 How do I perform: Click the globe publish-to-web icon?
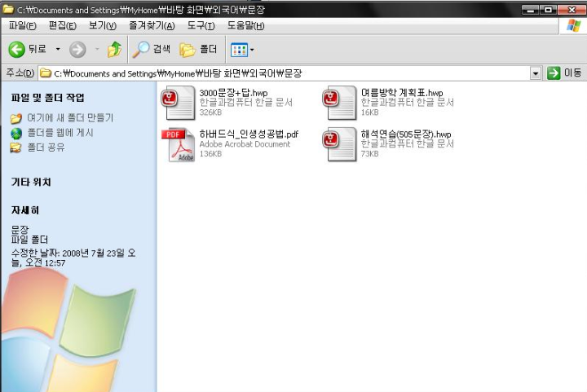pos(16,133)
